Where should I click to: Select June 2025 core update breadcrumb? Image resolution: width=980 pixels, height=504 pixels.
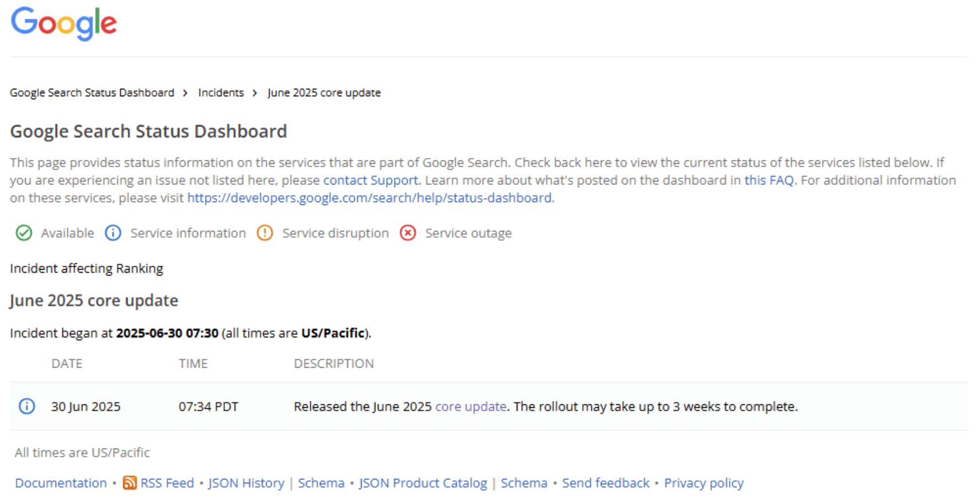324,93
